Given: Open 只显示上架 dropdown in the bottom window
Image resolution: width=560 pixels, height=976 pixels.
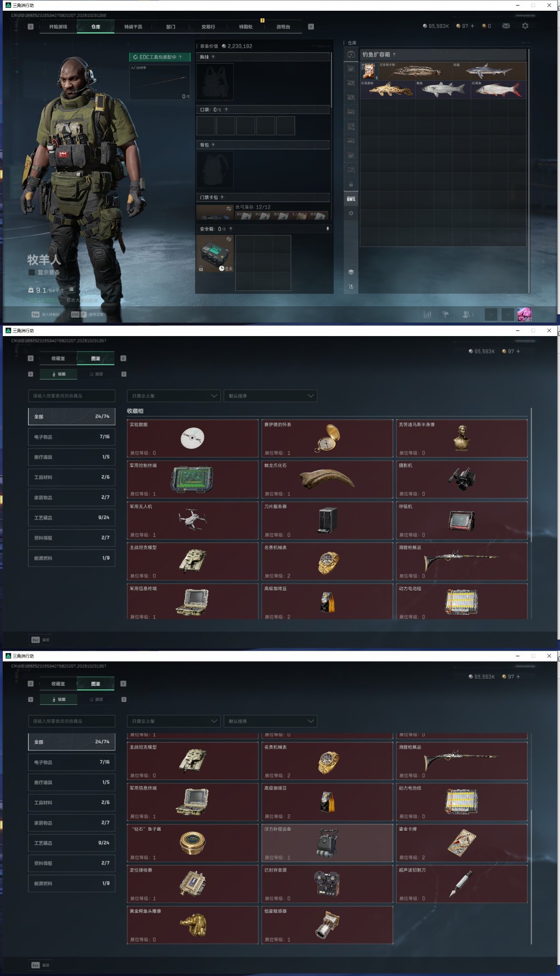Looking at the screenshot, I should point(174,721).
